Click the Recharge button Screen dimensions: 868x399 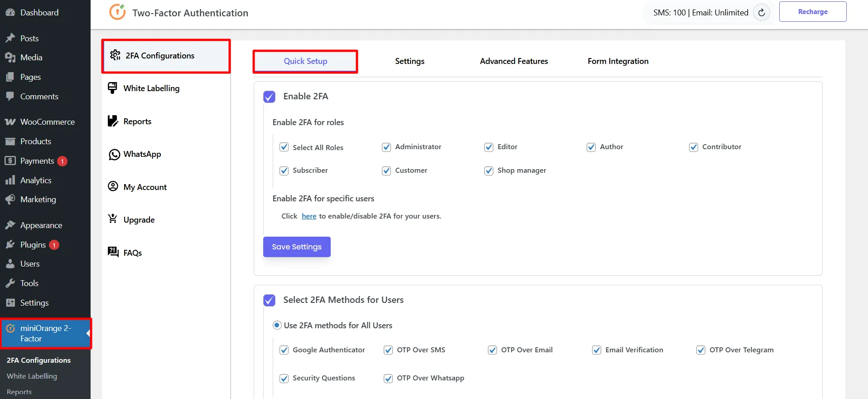pyautogui.click(x=813, y=12)
